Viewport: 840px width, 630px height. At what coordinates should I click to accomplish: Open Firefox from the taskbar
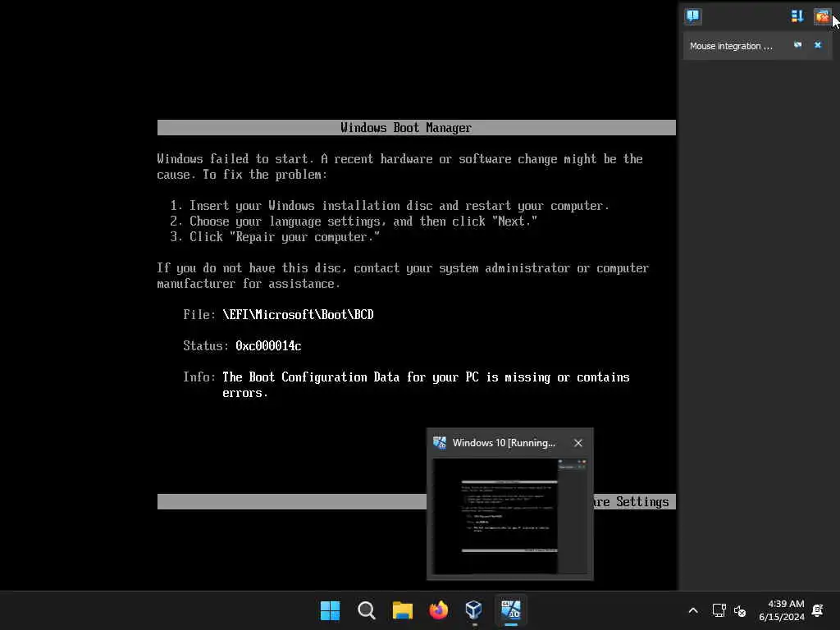[438, 610]
